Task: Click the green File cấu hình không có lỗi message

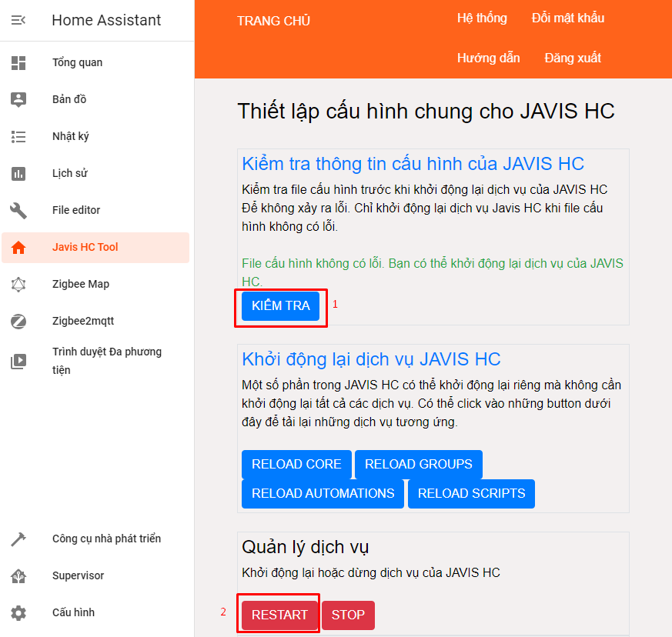Action: (x=432, y=272)
